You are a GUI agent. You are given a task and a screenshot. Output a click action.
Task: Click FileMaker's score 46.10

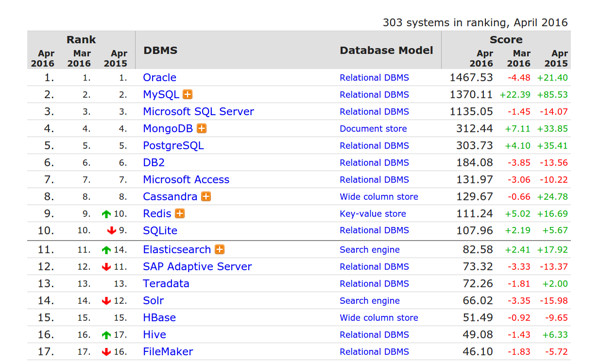[478, 352]
